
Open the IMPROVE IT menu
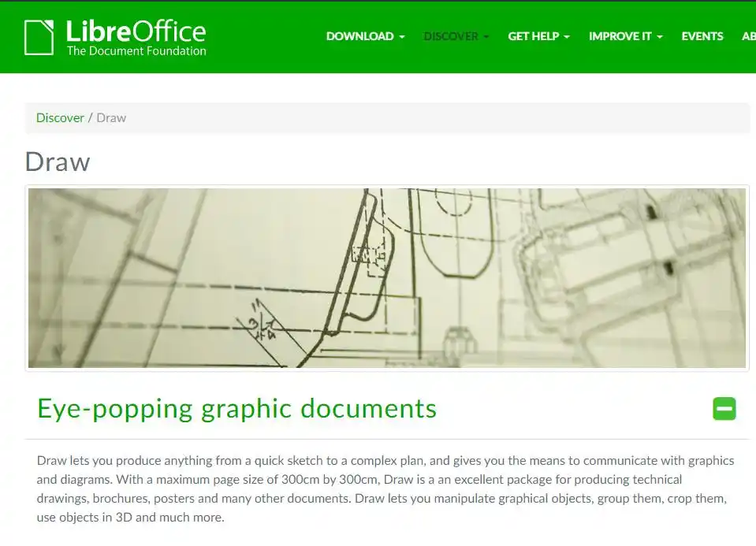(x=625, y=36)
